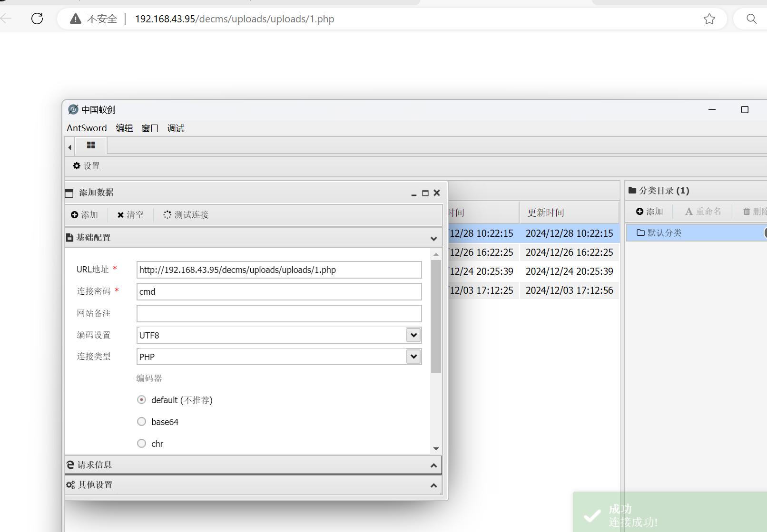Bookmark this page with the star

pos(709,19)
